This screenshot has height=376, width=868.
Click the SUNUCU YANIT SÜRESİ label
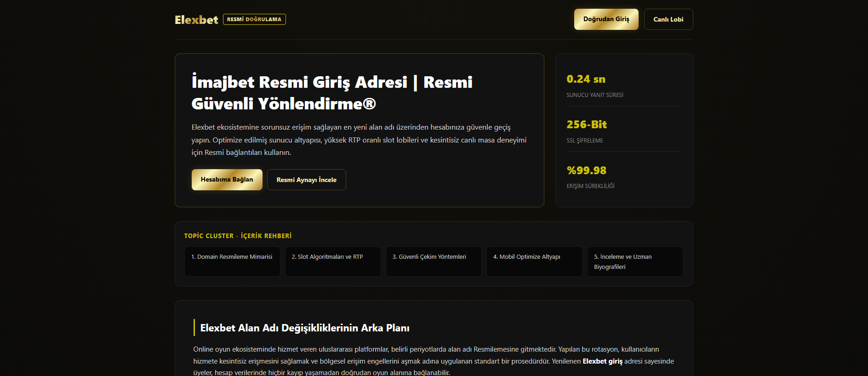[x=595, y=95]
